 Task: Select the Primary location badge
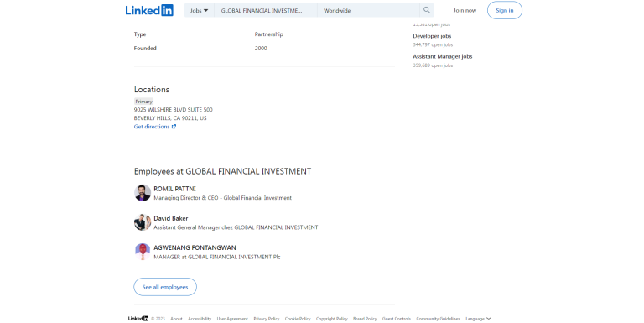tap(143, 102)
